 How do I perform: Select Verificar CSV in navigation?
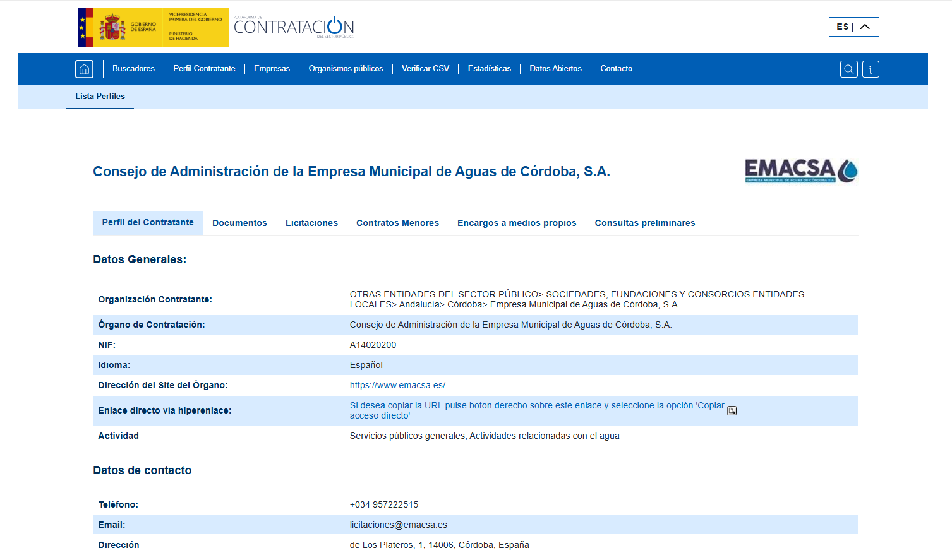(425, 69)
